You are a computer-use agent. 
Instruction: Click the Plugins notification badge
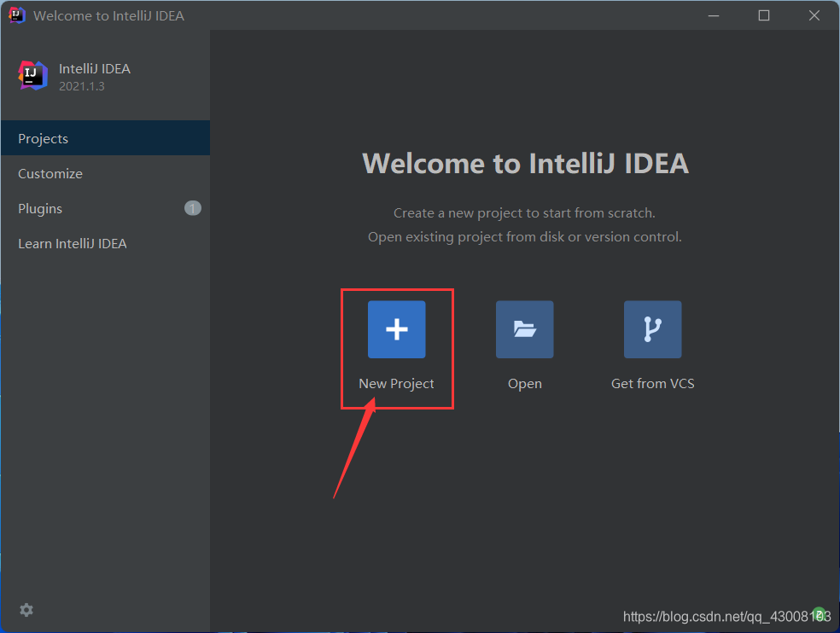(193, 208)
